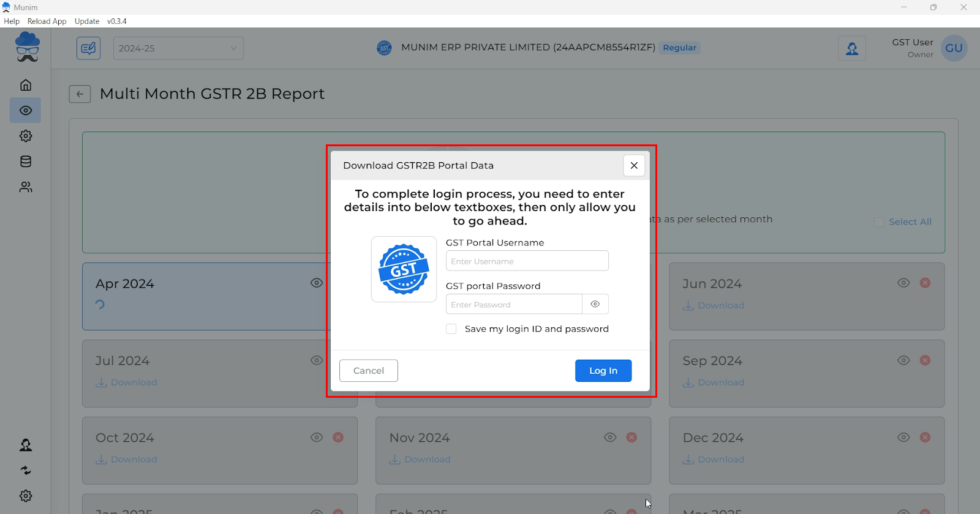
Task: View Apr 2024 data with eye icon
Action: [317, 283]
